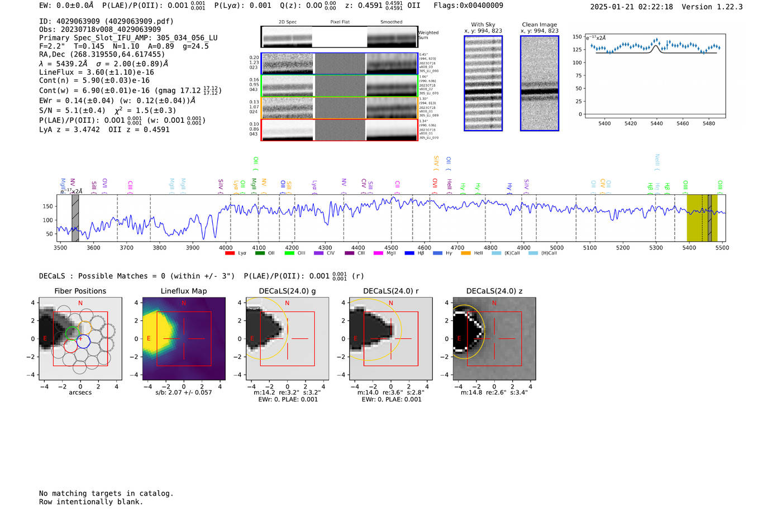Viewport: 782px width, 532px height.
Task: Open the Lineflux Map panel
Action: tap(184, 339)
